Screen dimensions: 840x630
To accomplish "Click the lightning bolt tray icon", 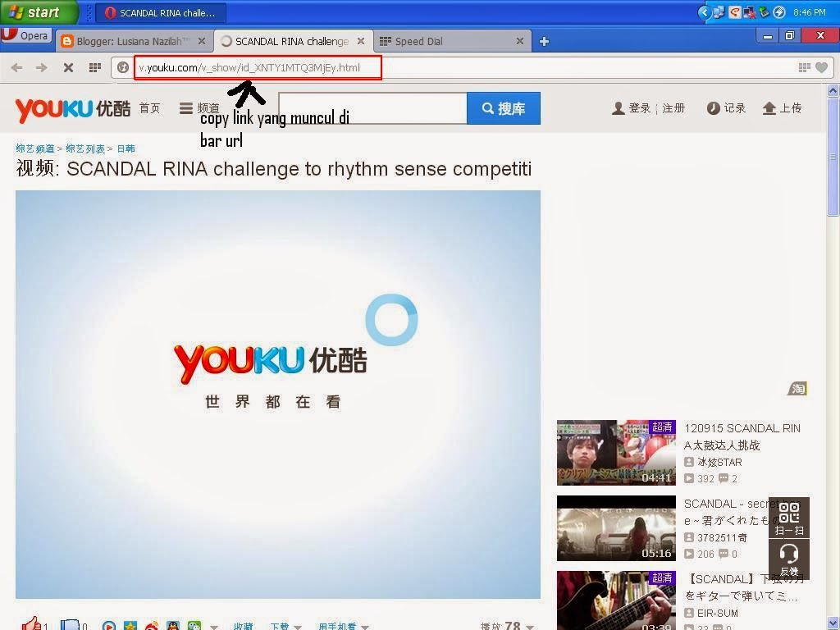I will 779,11.
